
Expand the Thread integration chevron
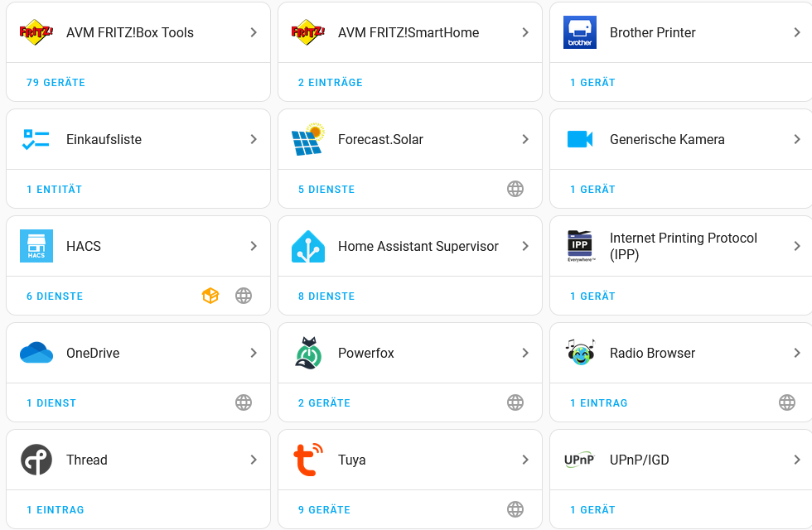254,460
